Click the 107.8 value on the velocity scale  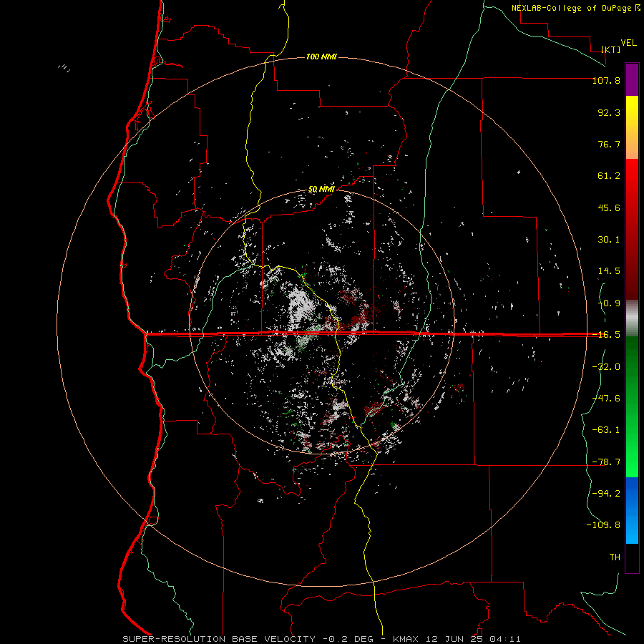click(x=606, y=80)
